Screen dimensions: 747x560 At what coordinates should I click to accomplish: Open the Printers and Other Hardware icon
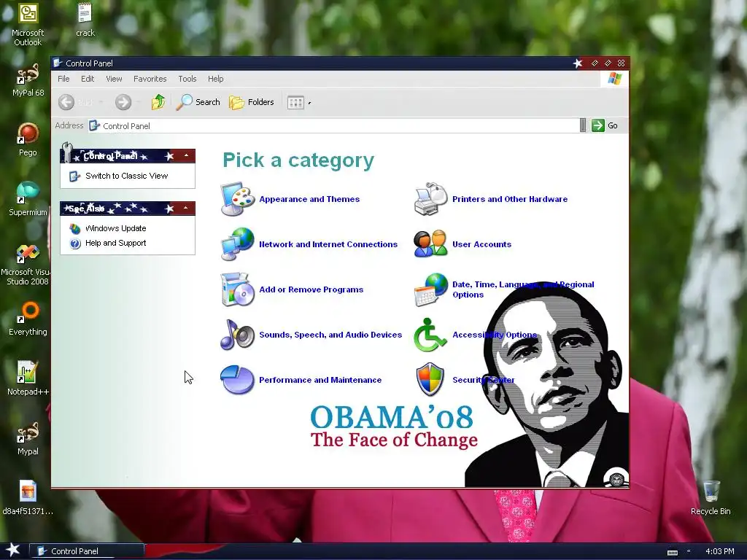[430, 199]
